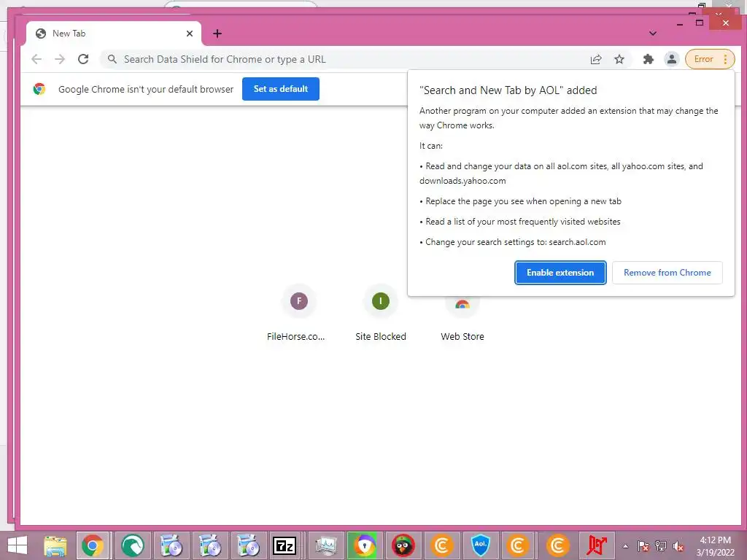Go back with the back arrow

click(x=36, y=59)
